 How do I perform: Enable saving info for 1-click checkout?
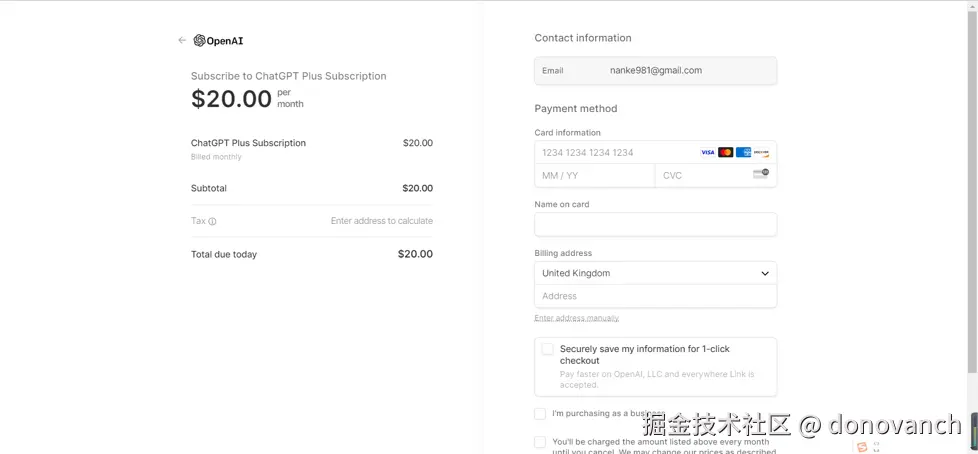click(547, 349)
